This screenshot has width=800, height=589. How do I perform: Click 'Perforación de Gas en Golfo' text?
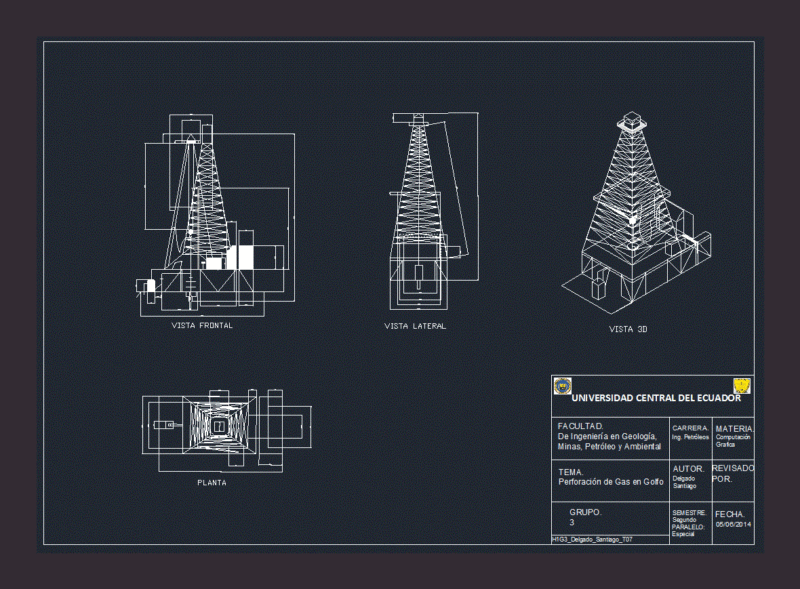click(611, 482)
